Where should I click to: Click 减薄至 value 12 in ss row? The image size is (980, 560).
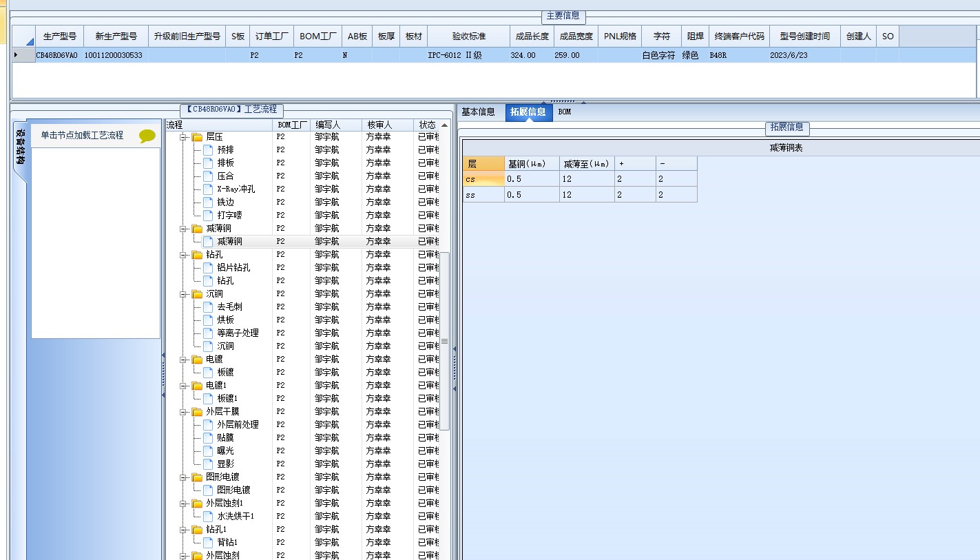pos(587,195)
